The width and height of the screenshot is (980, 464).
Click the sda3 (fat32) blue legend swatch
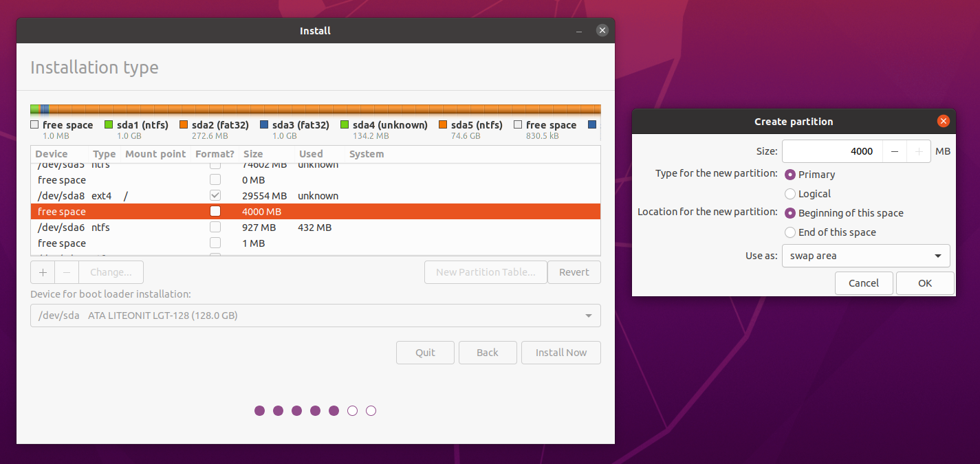(263, 125)
